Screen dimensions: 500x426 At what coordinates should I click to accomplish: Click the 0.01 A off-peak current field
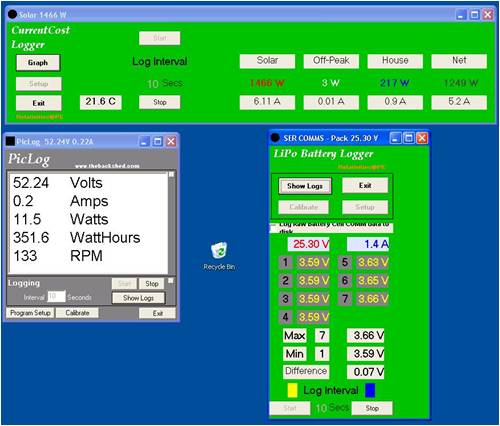tap(331, 102)
